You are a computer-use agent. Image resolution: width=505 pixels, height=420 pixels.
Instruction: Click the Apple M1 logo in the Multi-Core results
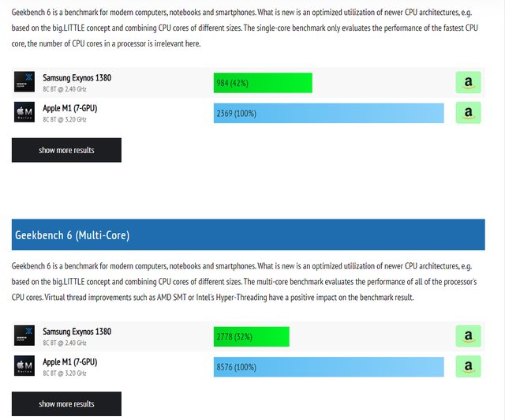pos(24,366)
